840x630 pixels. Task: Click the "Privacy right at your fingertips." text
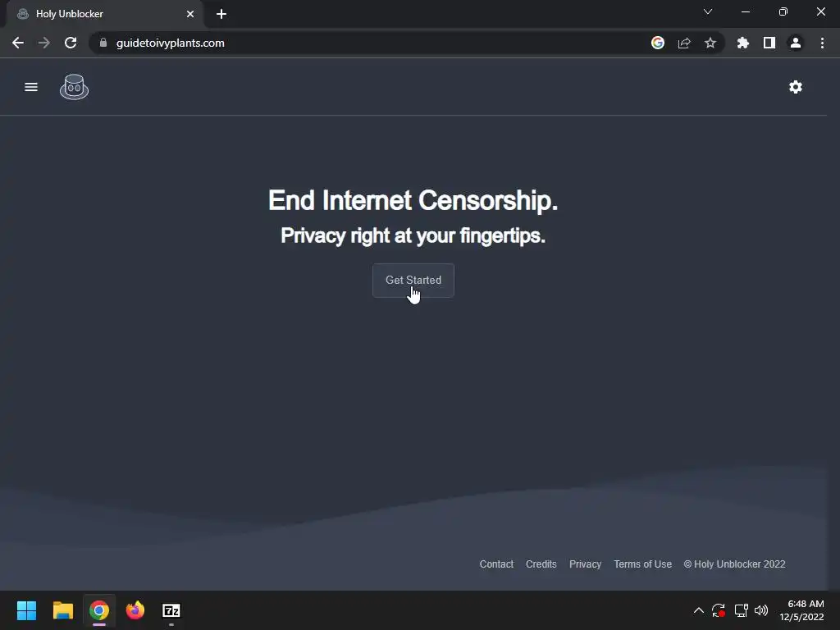click(x=413, y=235)
